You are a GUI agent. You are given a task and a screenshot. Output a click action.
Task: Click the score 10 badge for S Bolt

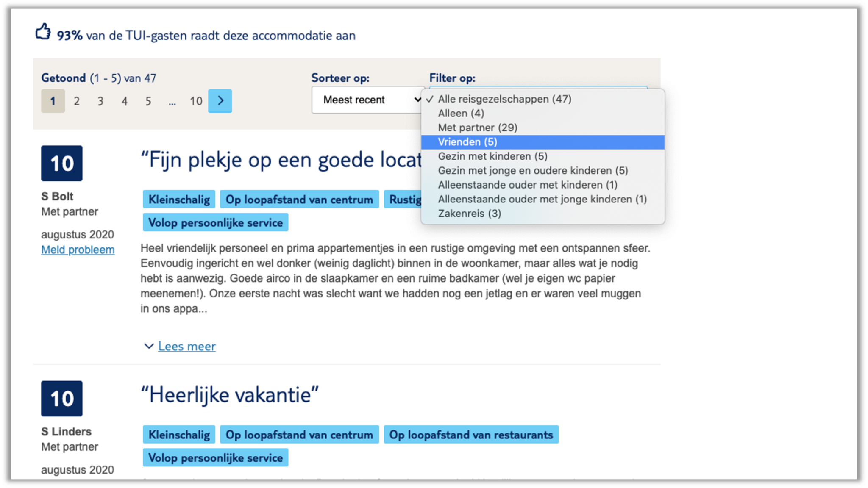tap(62, 163)
